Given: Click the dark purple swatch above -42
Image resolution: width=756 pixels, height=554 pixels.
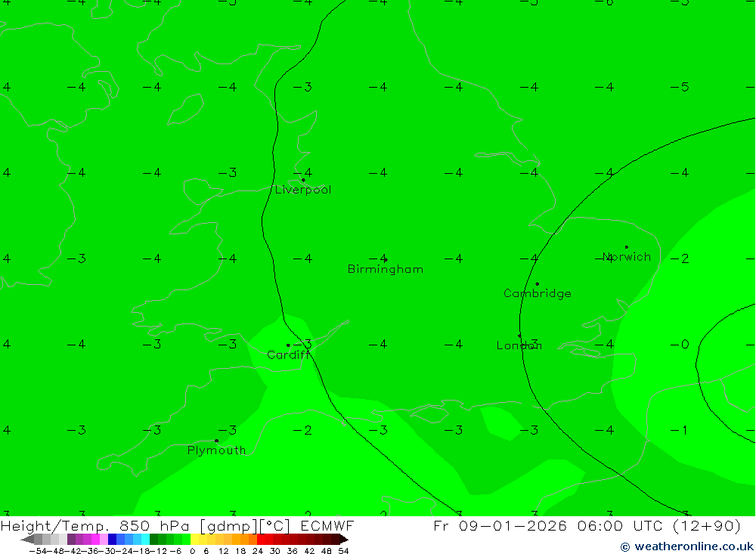Looking at the screenshot, I should (71, 539).
